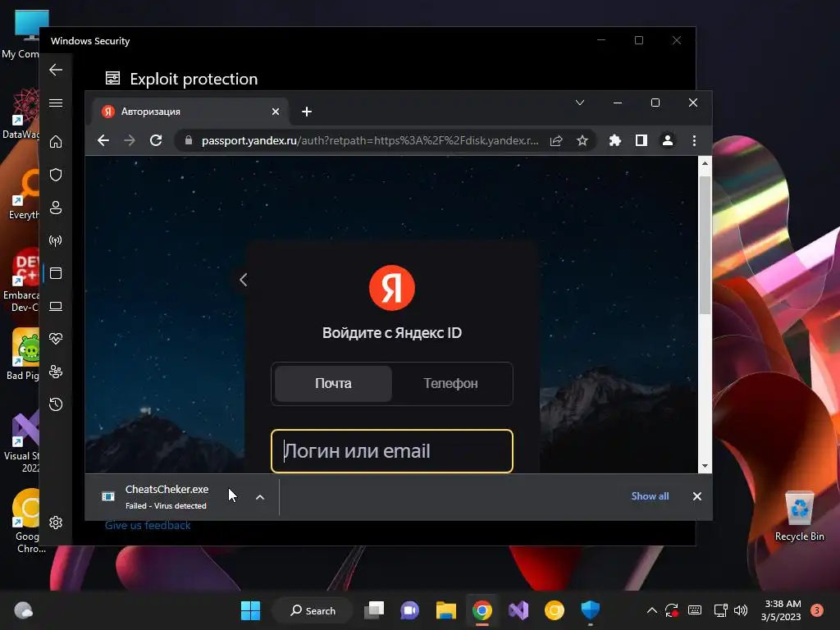Open App & browser control icon
Screen dimensions: 840x630
coord(56,273)
